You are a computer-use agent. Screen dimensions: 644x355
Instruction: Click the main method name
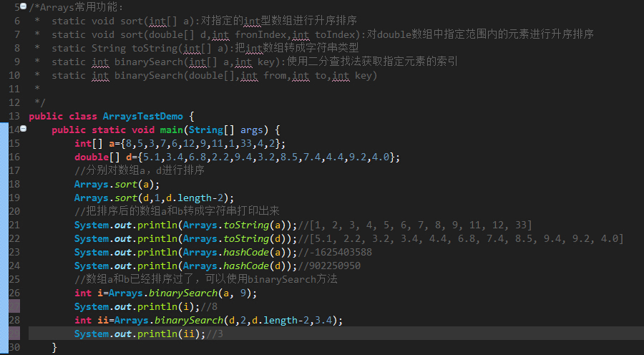pos(172,130)
